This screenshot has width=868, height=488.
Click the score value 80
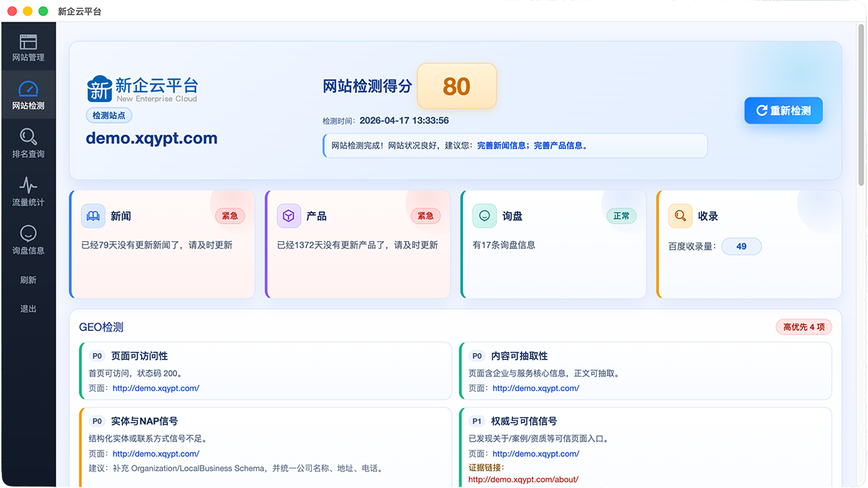tap(456, 86)
